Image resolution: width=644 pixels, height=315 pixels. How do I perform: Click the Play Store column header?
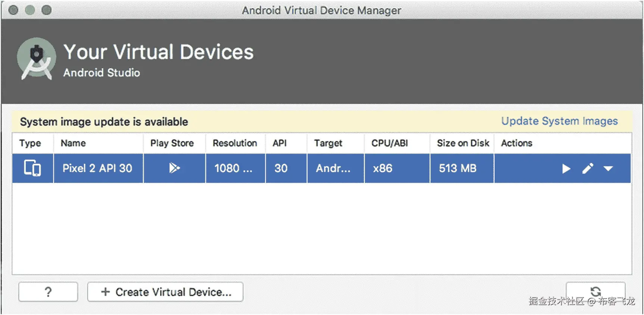tap(172, 143)
